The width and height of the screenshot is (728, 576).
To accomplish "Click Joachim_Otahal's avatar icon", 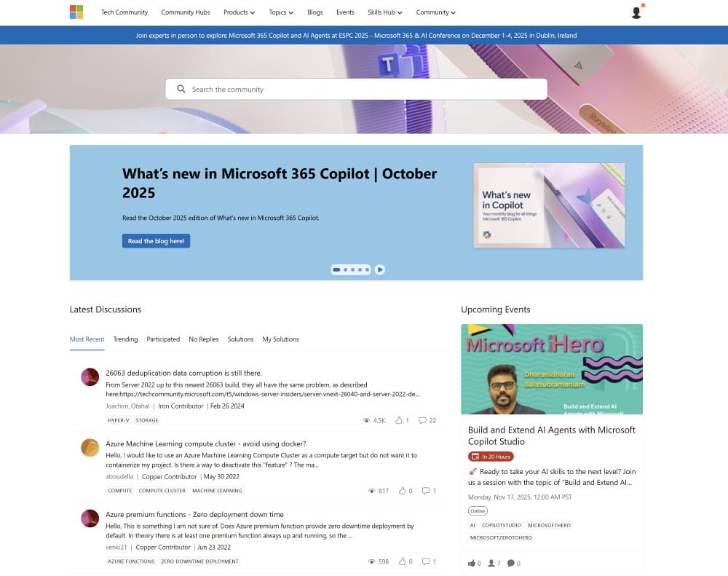I will 90,377.
